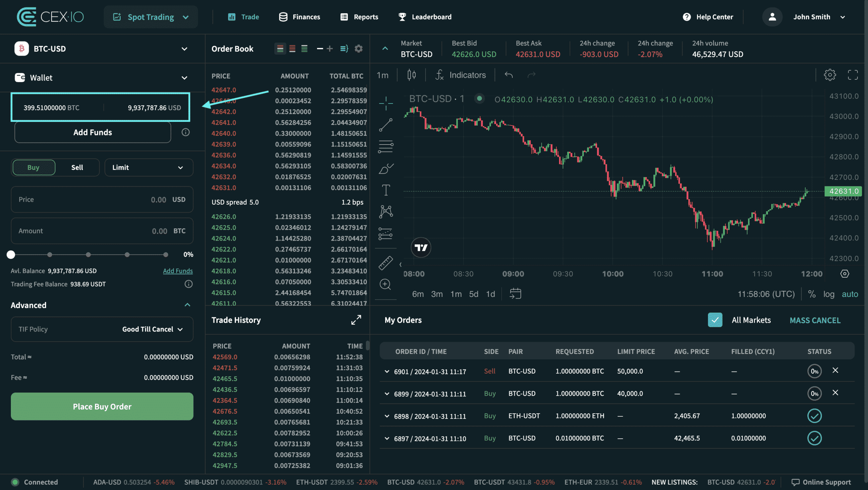Select the brush drawing tool
The height and width of the screenshot is (490, 868).
(x=386, y=168)
